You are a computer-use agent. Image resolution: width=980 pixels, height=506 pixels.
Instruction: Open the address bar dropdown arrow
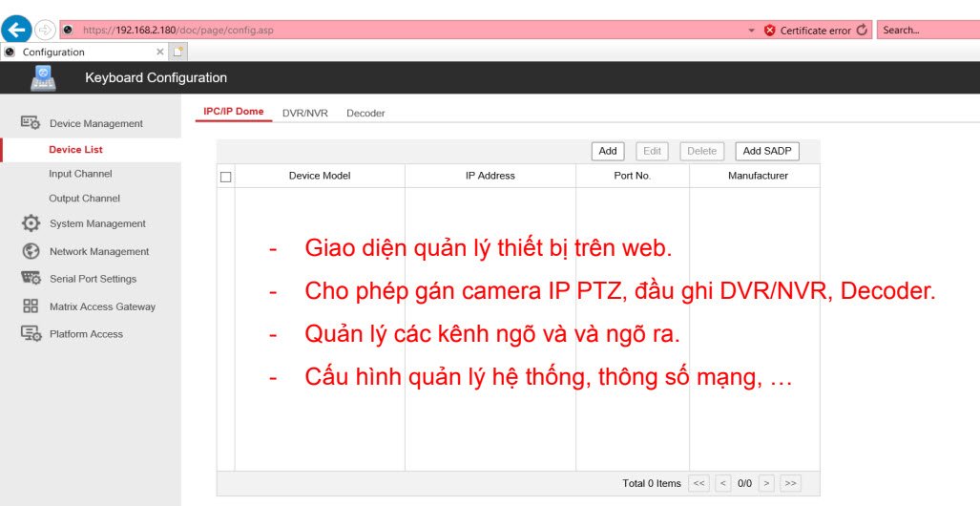pyautogui.click(x=752, y=31)
